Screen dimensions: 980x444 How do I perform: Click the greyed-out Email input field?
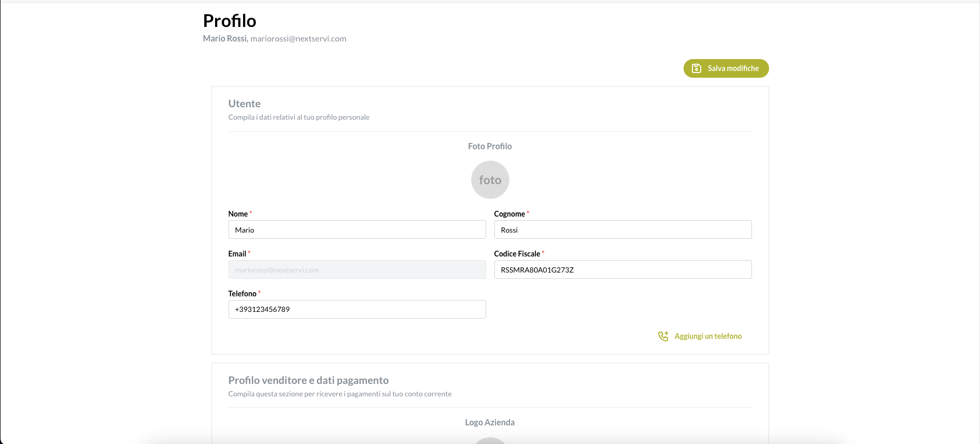(x=357, y=269)
